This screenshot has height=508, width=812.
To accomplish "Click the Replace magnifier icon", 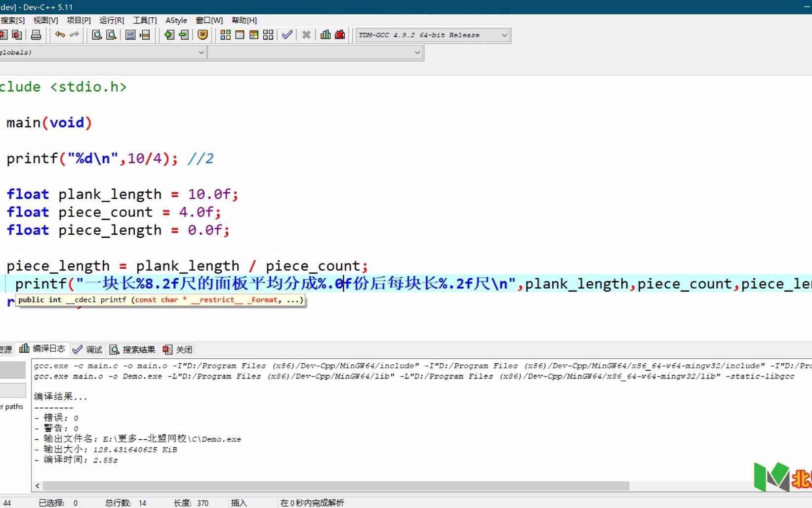I will [112, 35].
